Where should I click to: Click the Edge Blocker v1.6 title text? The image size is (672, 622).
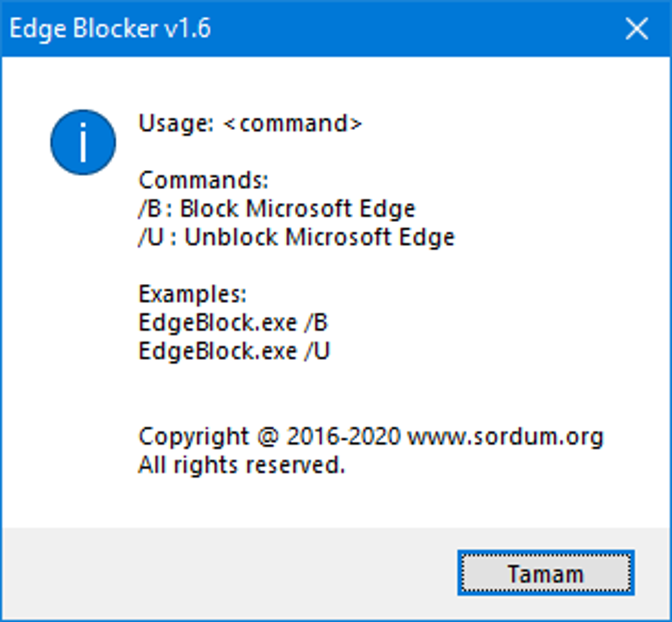(110, 29)
